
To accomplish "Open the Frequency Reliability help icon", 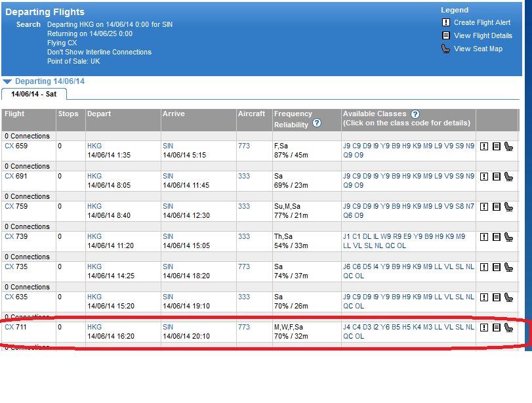I will pos(317,123).
